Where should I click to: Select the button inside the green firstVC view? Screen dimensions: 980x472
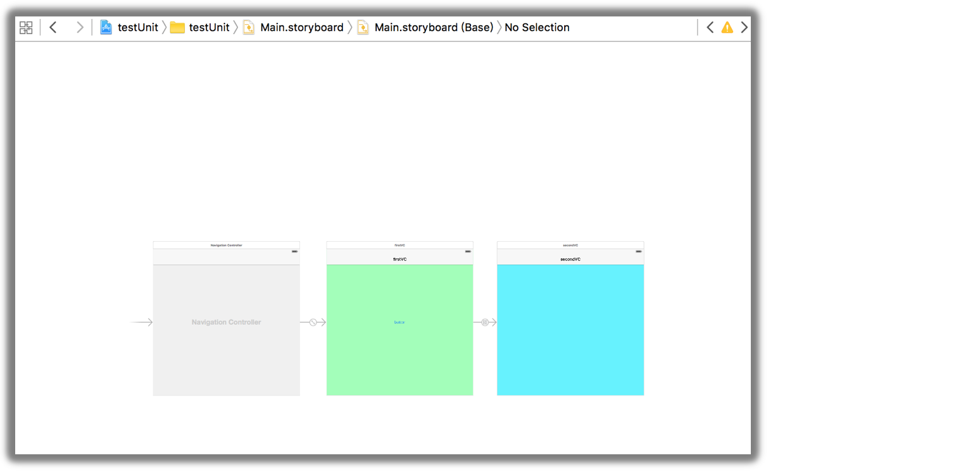point(399,322)
